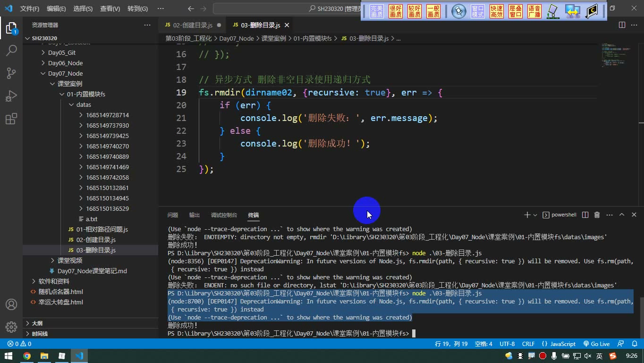644x363 pixels.
Task: Close the 03-删除目录.js editor tab
Action: [x=287, y=25]
